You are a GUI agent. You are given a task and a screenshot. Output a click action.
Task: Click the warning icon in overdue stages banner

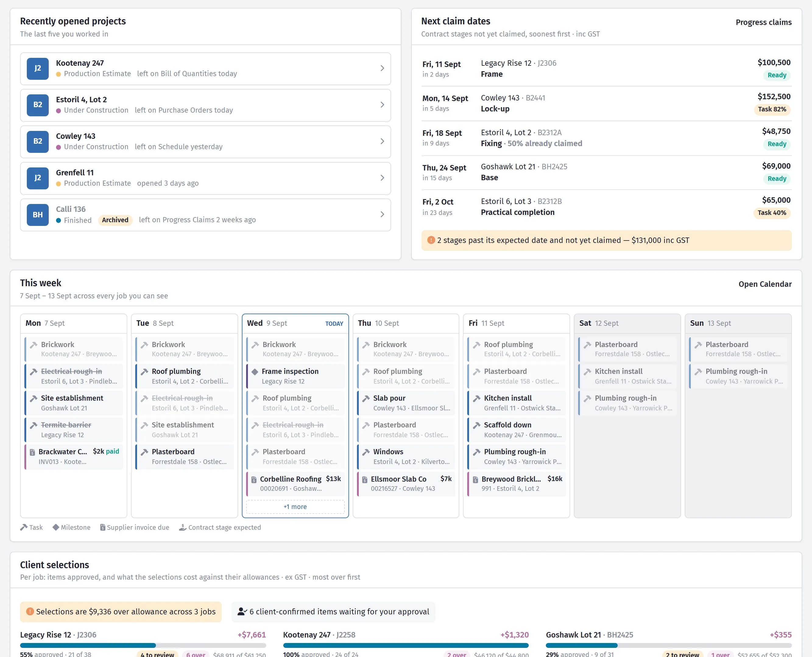431,240
